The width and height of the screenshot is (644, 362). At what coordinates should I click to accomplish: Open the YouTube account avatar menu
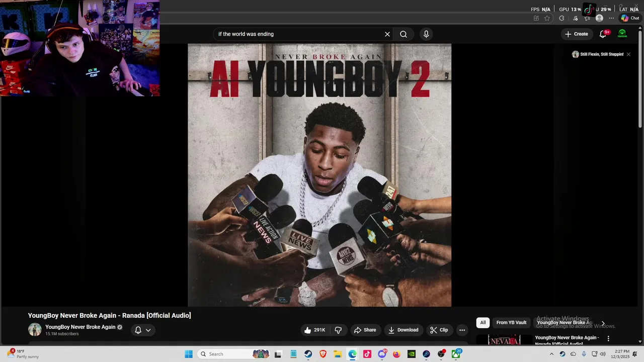pos(622,34)
